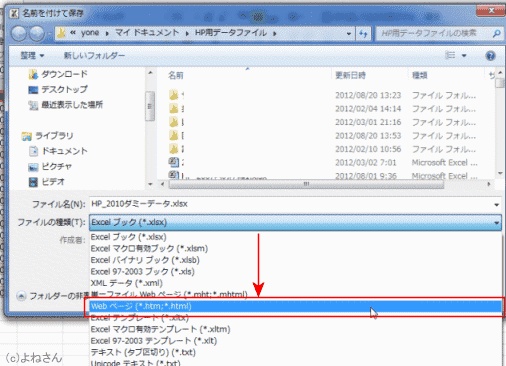Click the Back navigation arrow button
Screen dimensions: 506x366
[19, 33]
